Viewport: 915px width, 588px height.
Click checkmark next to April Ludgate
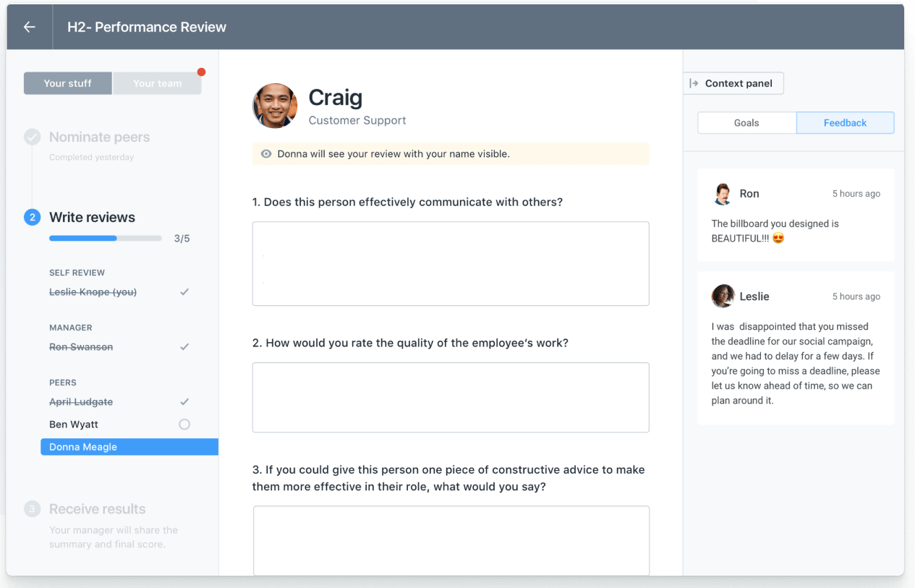(184, 401)
